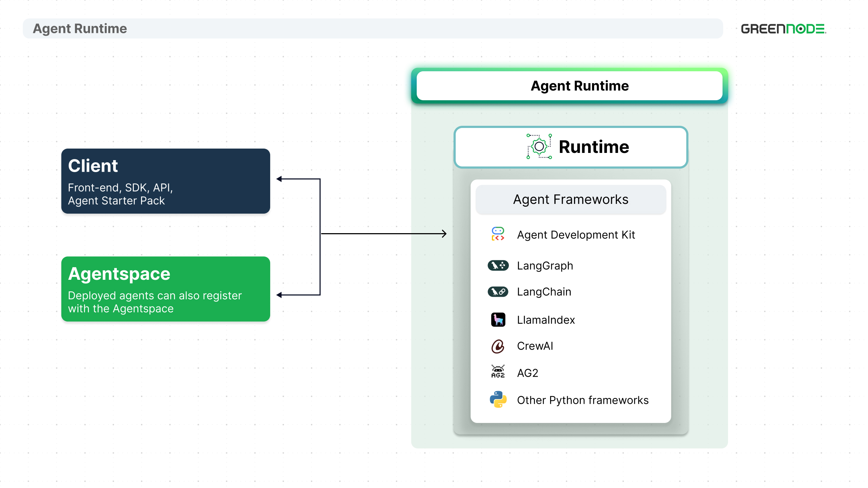Click 'Deployed agents can also register' text

[x=155, y=296]
